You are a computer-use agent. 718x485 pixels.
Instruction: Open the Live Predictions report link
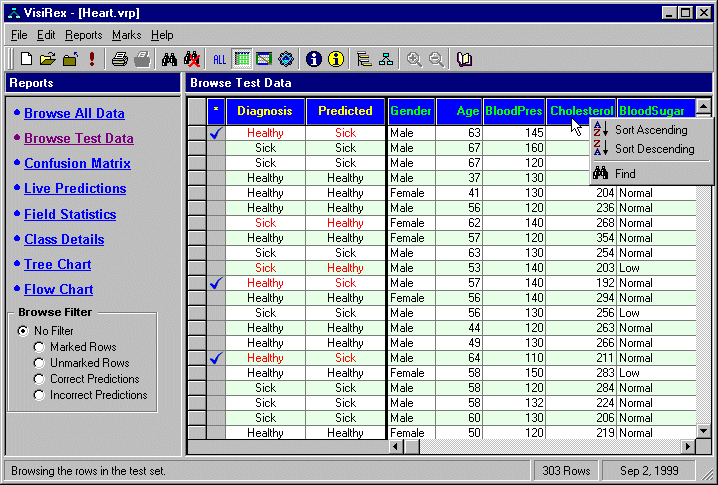(75, 188)
